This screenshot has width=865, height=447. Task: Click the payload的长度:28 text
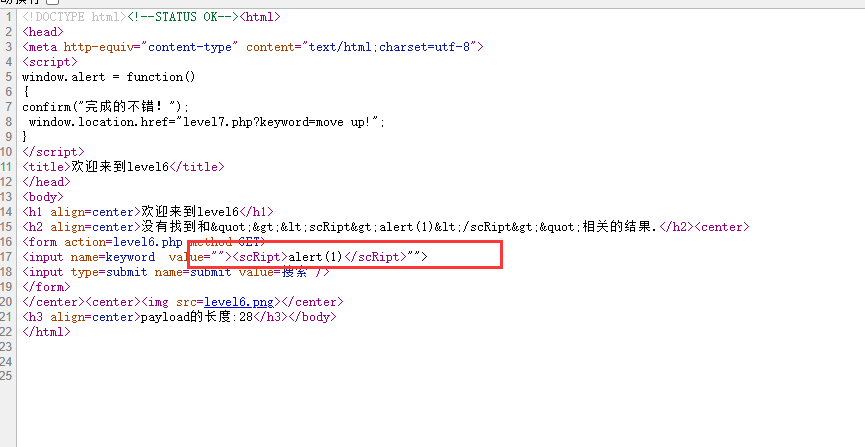tap(197, 317)
